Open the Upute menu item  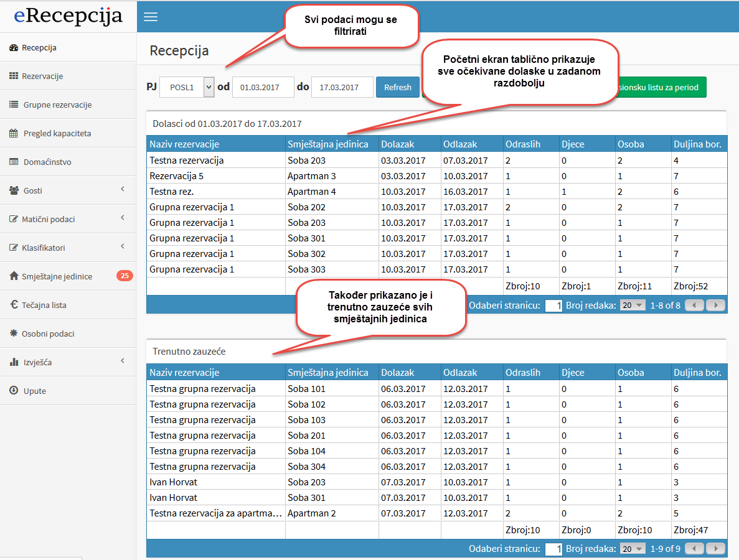coord(68,391)
